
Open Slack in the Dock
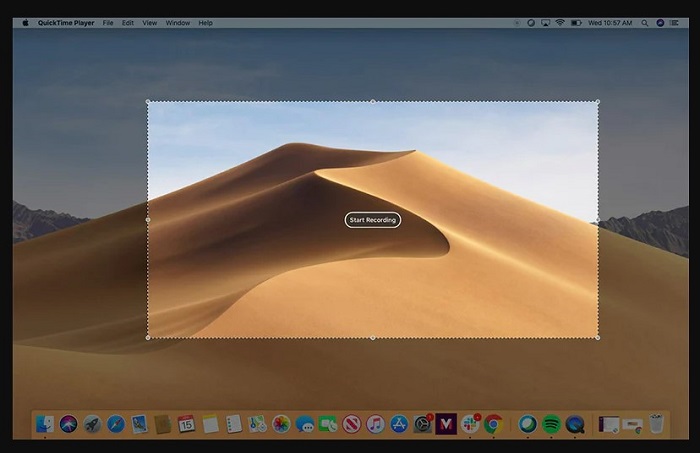coord(470,424)
